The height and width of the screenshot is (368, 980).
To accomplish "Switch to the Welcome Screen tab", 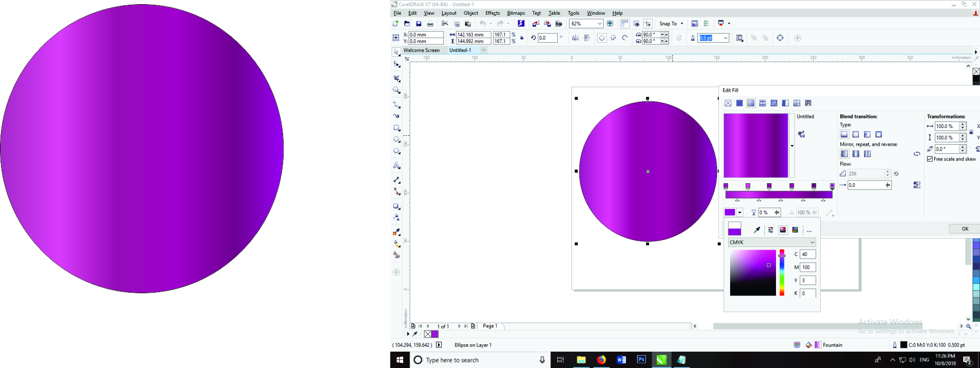I will pyautogui.click(x=421, y=51).
